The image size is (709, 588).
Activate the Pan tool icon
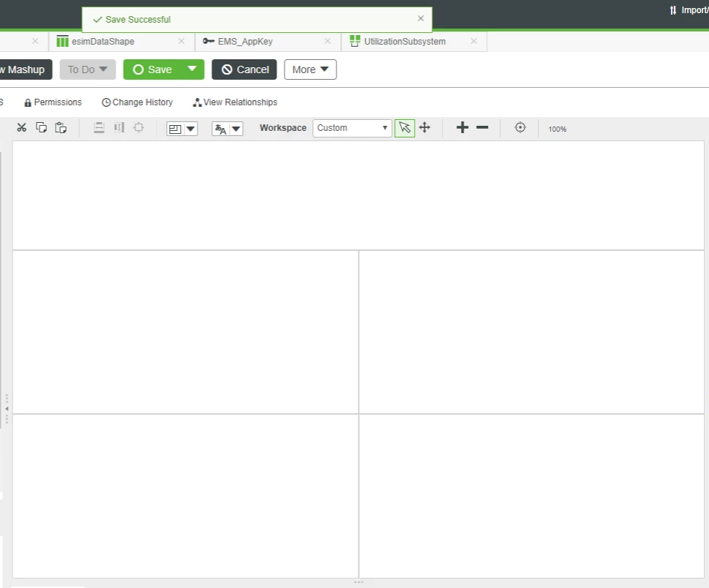click(x=424, y=127)
